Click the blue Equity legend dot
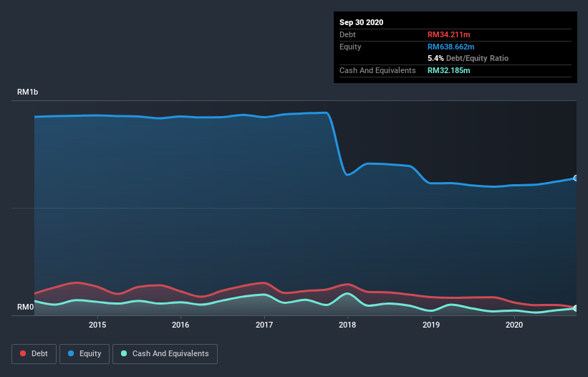This screenshot has height=377, width=588. [x=71, y=353]
